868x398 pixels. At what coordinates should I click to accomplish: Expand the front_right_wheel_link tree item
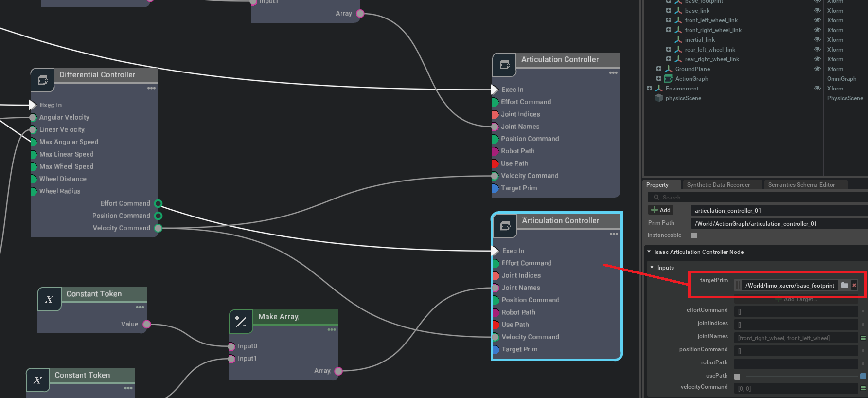669,30
